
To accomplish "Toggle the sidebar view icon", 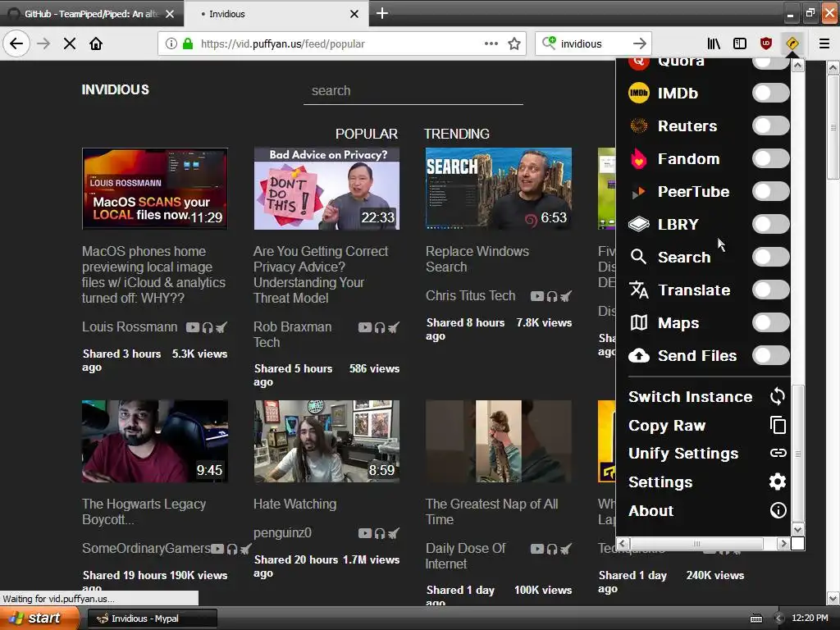I will coord(740,43).
